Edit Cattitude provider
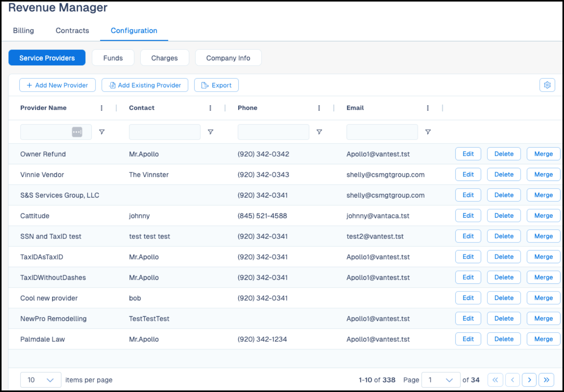Viewport: 564px width, 392px height. (468, 215)
